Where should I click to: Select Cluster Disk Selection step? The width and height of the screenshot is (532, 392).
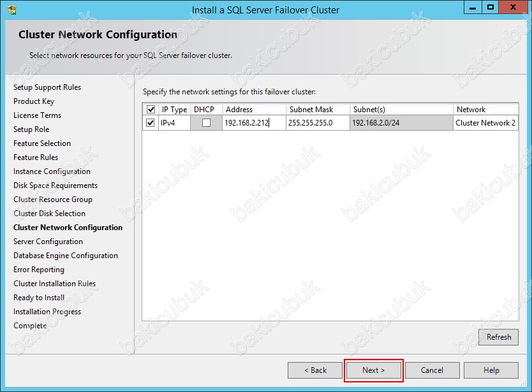click(50, 214)
